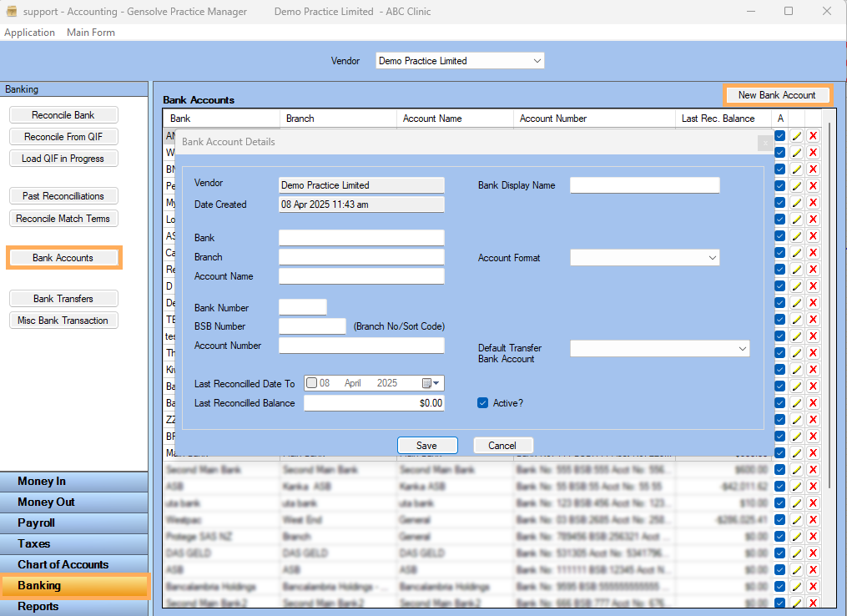Screen dimensions: 847x616
Task: Toggle active checkbox for DAS GELD row
Action: [779, 553]
